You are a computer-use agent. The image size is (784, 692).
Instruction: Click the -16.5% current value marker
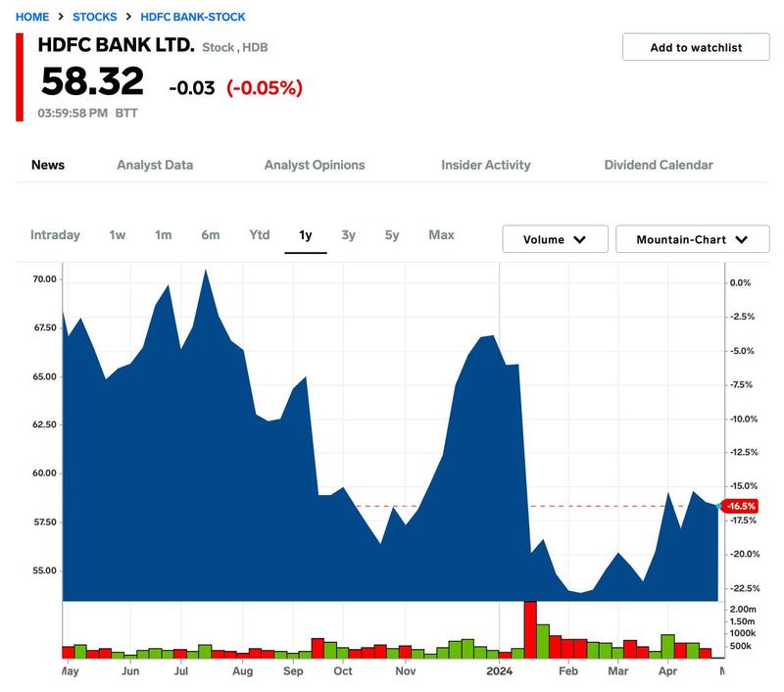click(741, 506)
